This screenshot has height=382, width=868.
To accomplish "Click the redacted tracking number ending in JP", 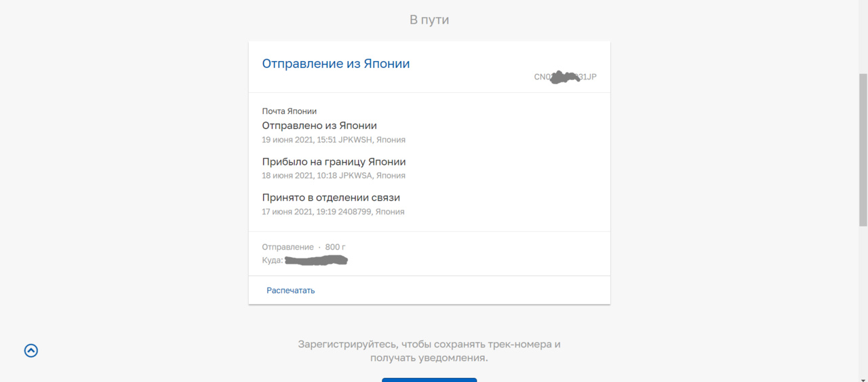I will (565, 77).
